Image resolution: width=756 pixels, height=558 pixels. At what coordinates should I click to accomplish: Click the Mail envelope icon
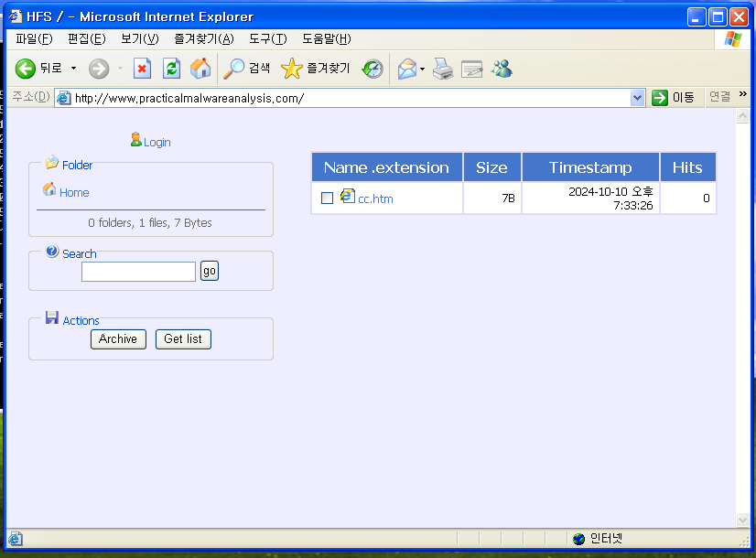(x=407, y=69)
